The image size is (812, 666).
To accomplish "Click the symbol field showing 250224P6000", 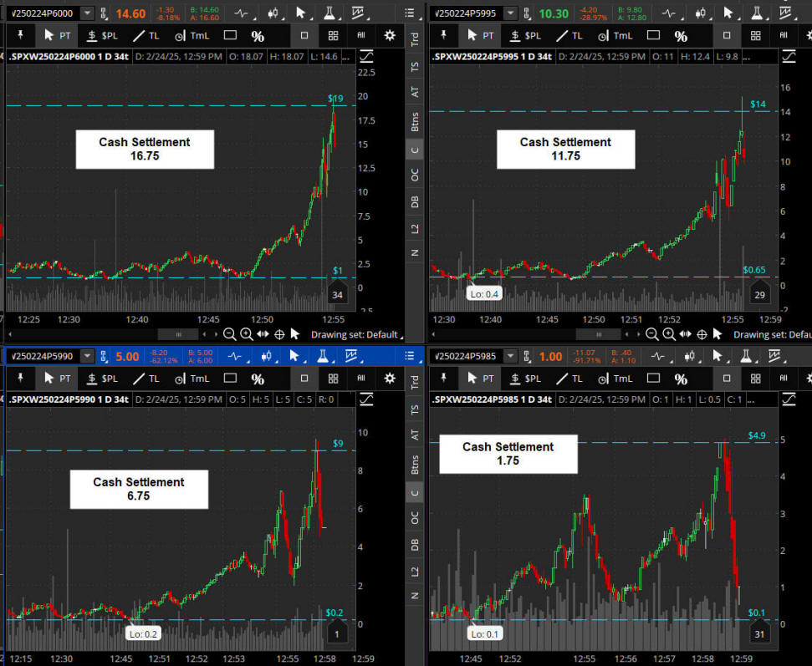I will [x=44, y=13].
